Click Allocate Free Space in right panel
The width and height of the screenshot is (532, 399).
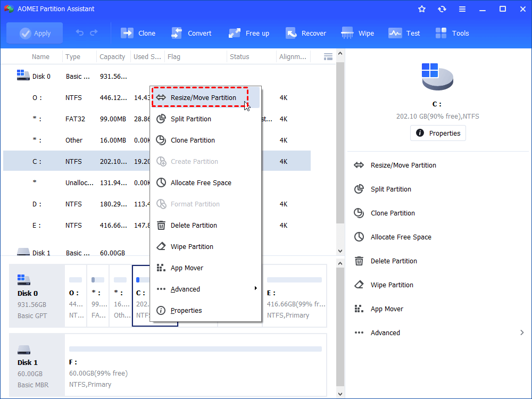point(393,237)
